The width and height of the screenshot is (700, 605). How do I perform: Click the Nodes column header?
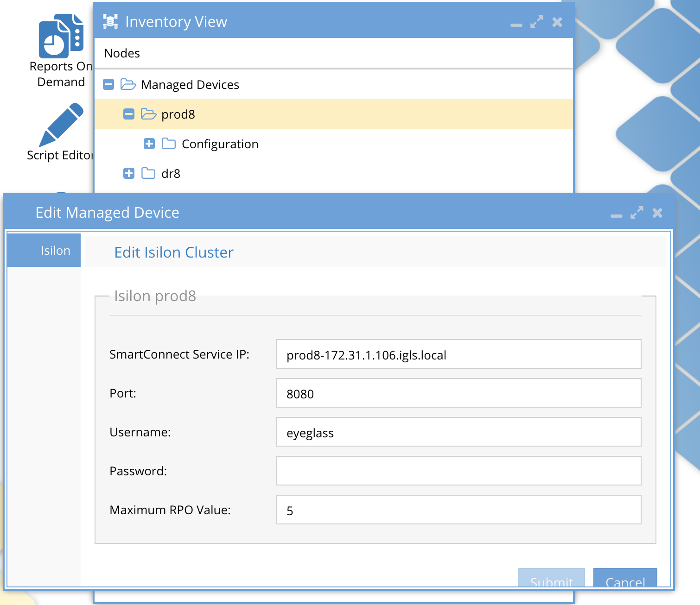(x=122, y=53)
